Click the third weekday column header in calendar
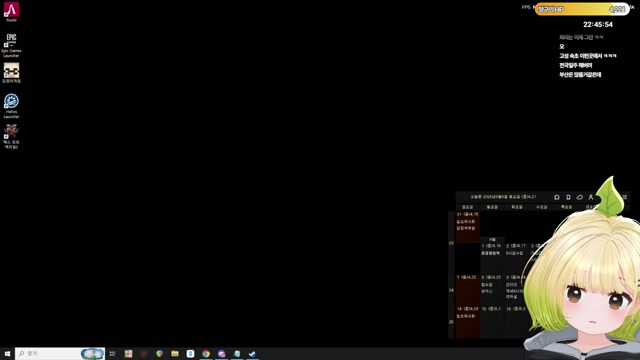Viewport: 640px width, 360px height. click(517, 207)
